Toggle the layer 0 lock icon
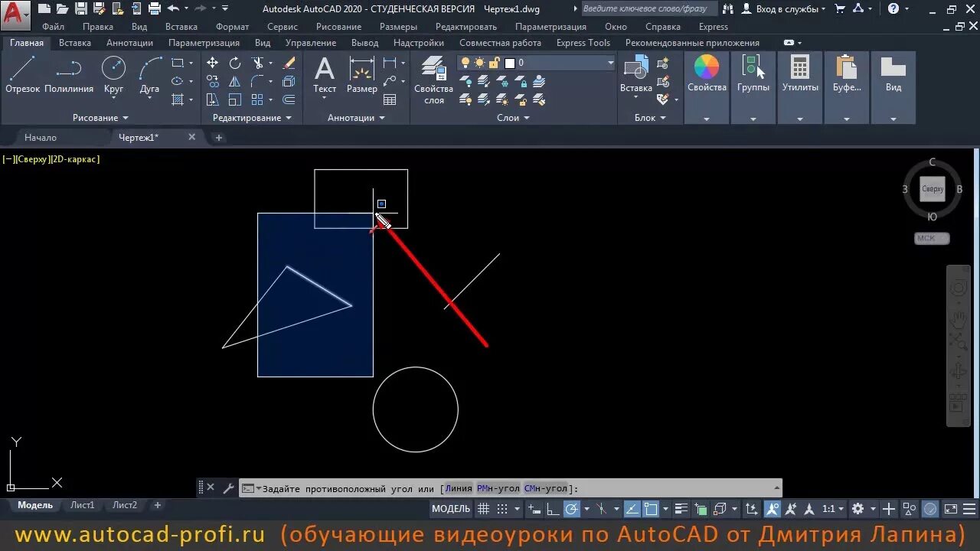 (x=494, y=63)
